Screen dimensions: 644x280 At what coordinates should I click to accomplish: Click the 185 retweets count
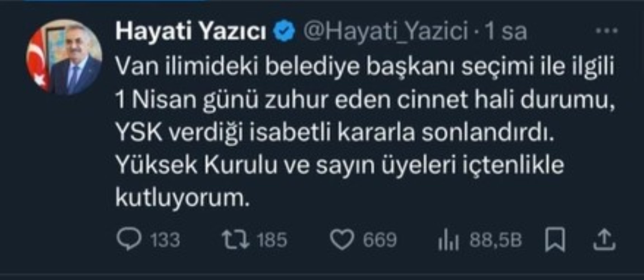(272, 240)
